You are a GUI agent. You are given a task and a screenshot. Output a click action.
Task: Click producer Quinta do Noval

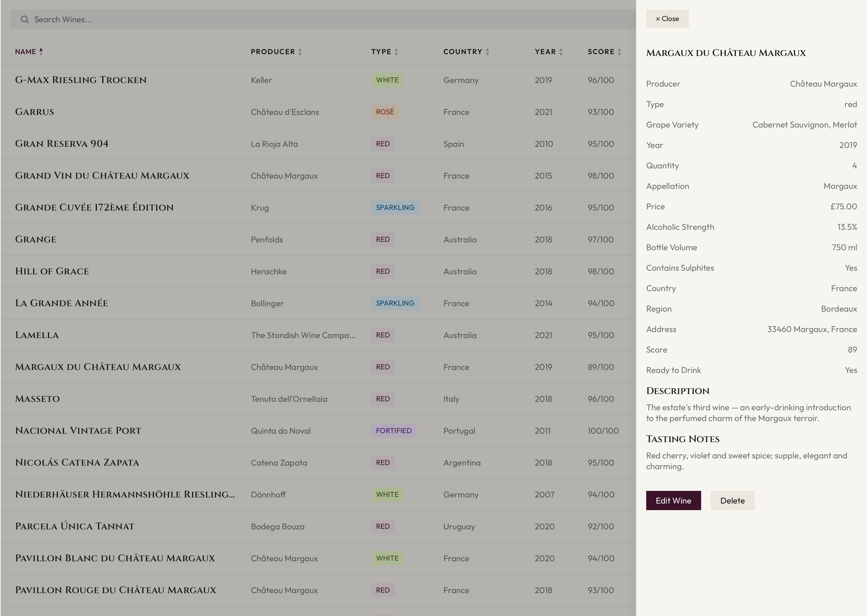pos(281,431)
